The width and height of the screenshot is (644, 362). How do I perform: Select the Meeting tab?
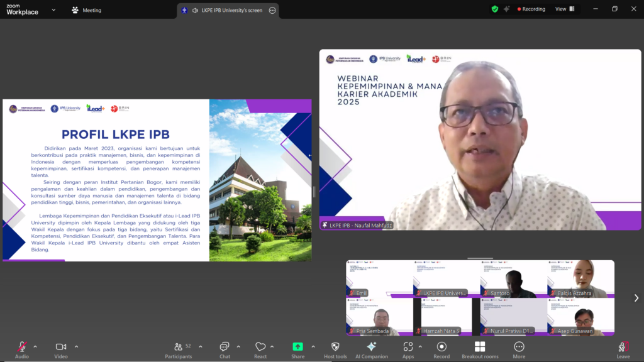86,10
